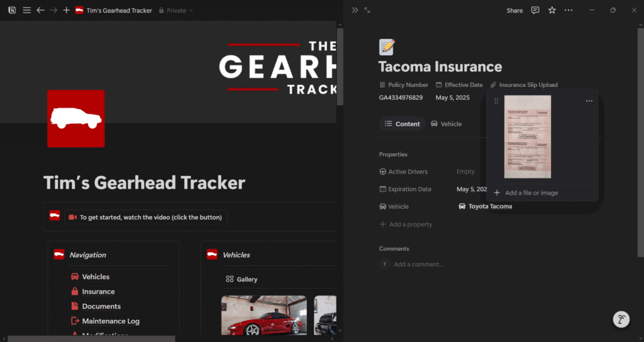
Task: Click the Add a comment field
Action: [419, 265]
